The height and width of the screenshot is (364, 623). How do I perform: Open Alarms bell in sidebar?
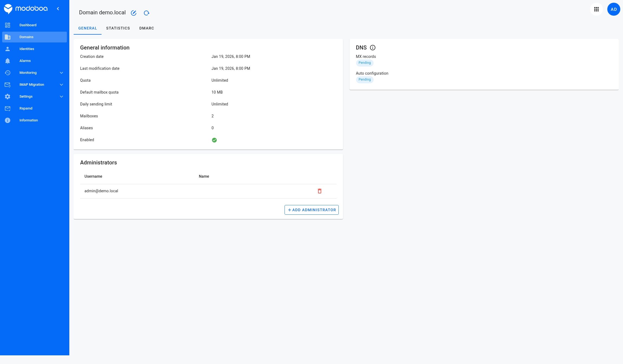click(25, 61)
